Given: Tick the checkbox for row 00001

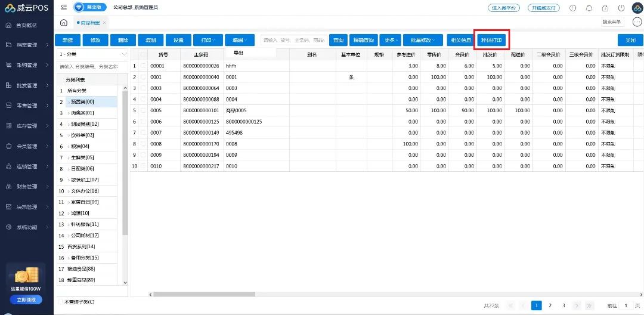Looking at the screenshot, I should 143,66.
